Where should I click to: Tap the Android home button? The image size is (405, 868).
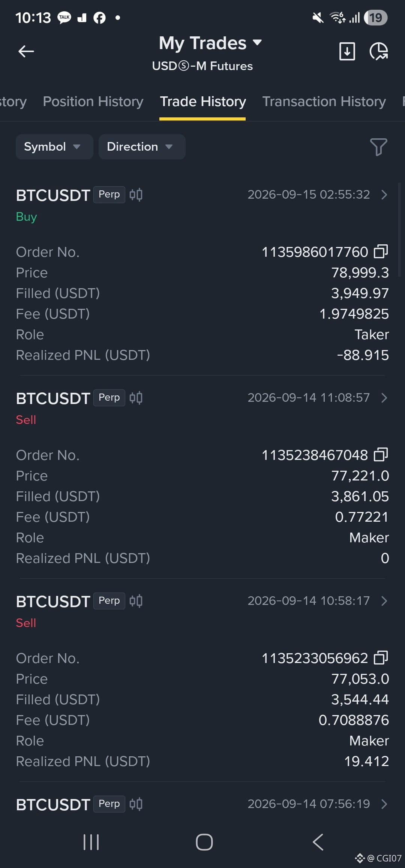pyautogui.click(x=204, y=842)
